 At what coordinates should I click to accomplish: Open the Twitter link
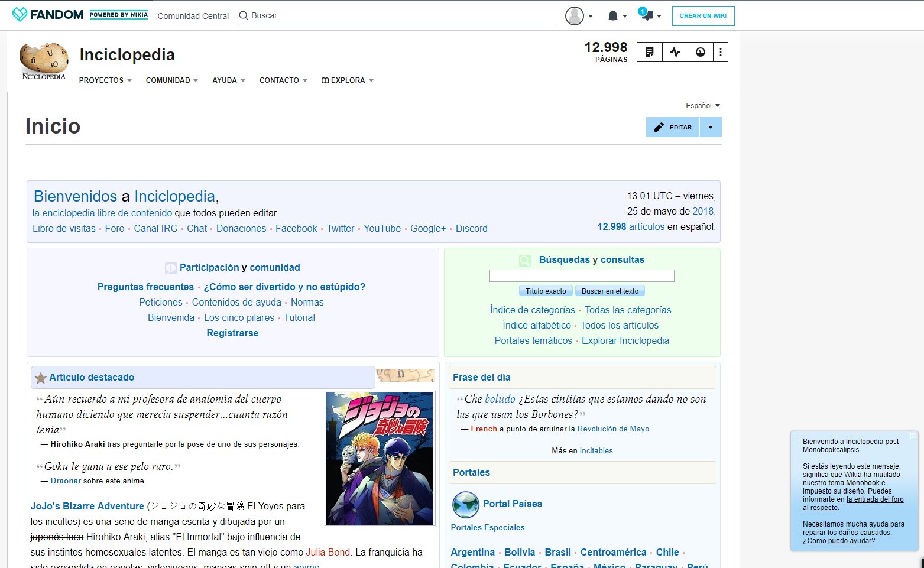341,228
